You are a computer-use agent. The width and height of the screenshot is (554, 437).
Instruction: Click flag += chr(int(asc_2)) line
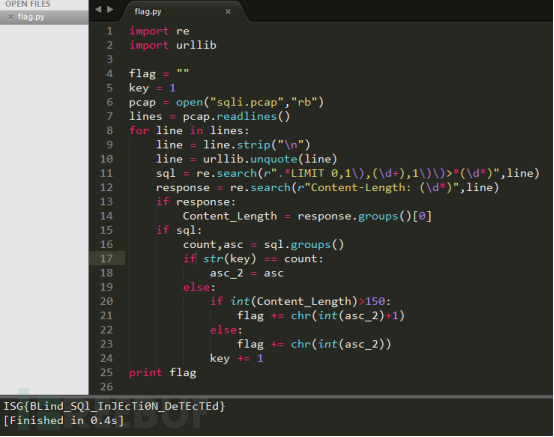[x=314, y=344]
